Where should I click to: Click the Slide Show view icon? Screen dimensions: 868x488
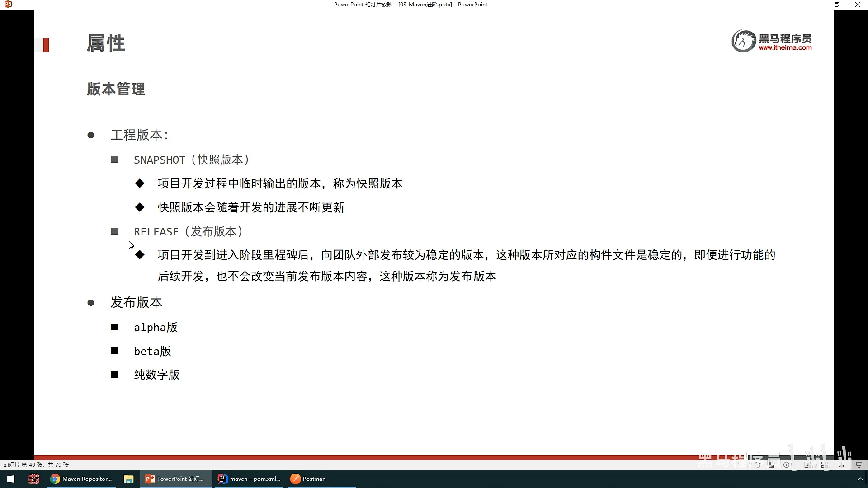tap(859, 465)
